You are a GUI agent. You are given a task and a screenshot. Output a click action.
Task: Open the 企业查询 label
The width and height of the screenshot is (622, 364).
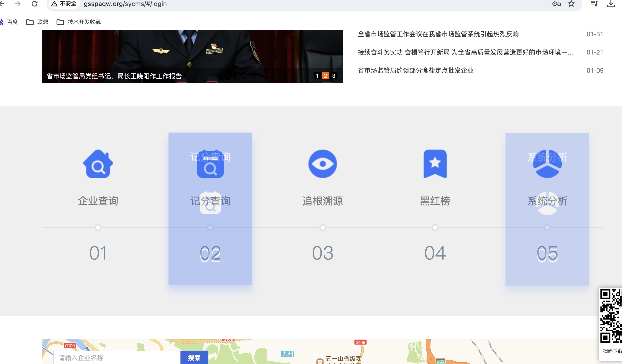98,201
